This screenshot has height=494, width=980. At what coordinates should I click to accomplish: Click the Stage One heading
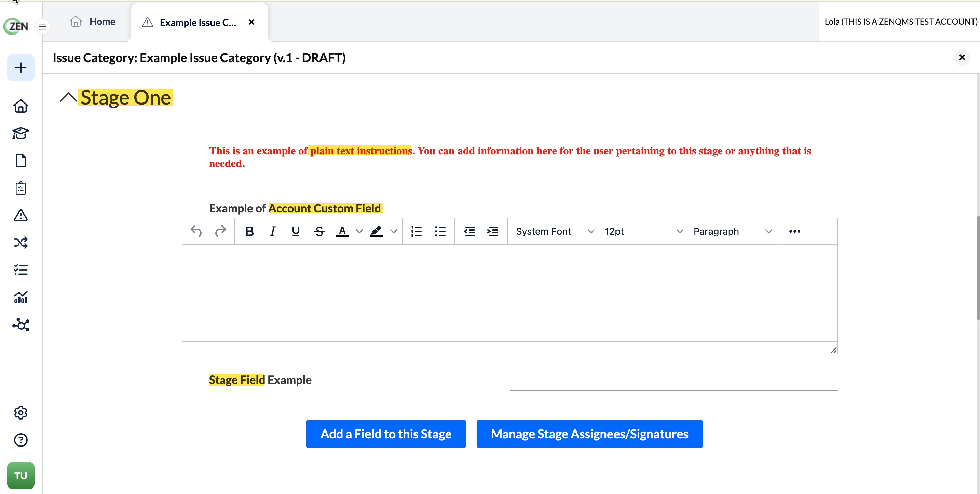[x=125, y=98]
